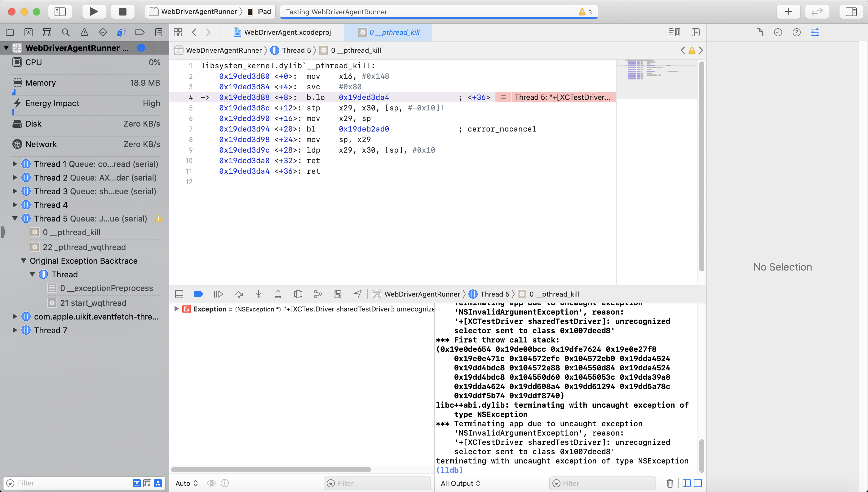
Task: Choose the iPad run destination
Action: click(259, 12)
